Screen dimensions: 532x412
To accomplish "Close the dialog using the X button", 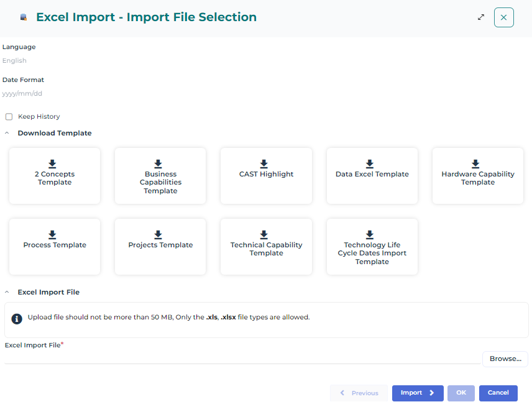I will pyautogui.click(x=503, y=17).
